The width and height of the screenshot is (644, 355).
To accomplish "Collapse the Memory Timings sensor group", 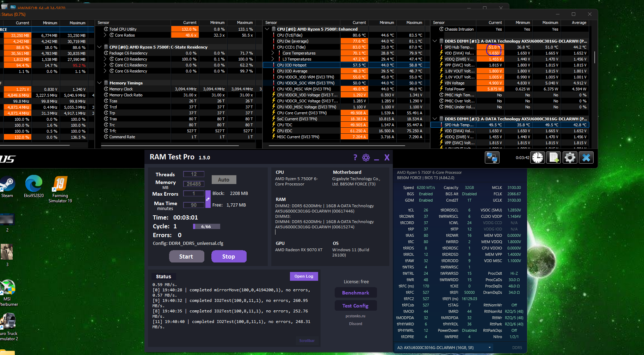I will 99,83.
